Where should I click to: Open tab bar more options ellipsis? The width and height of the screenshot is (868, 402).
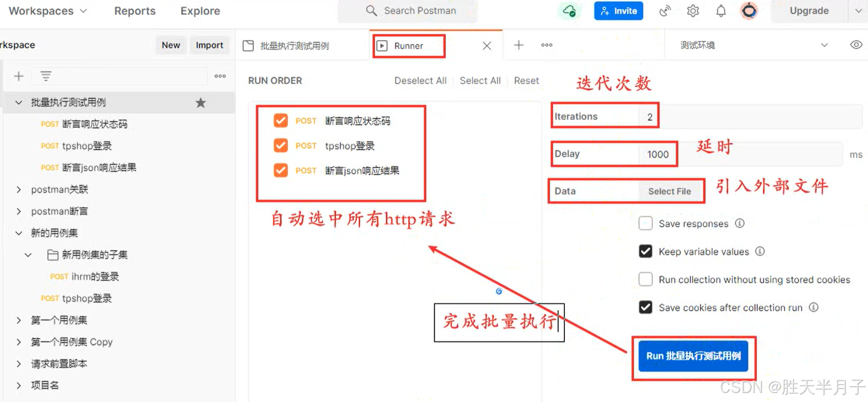pyautogui.click(x=547, y=45)
